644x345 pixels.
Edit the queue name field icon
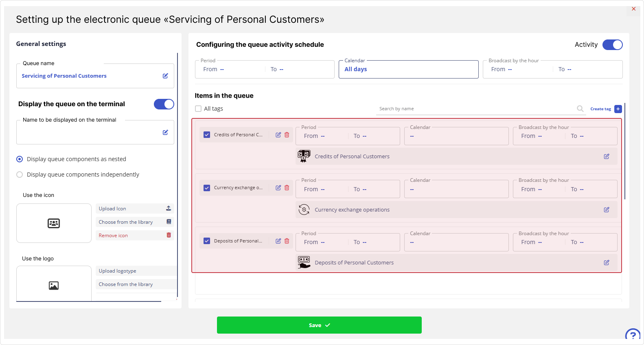165,76
